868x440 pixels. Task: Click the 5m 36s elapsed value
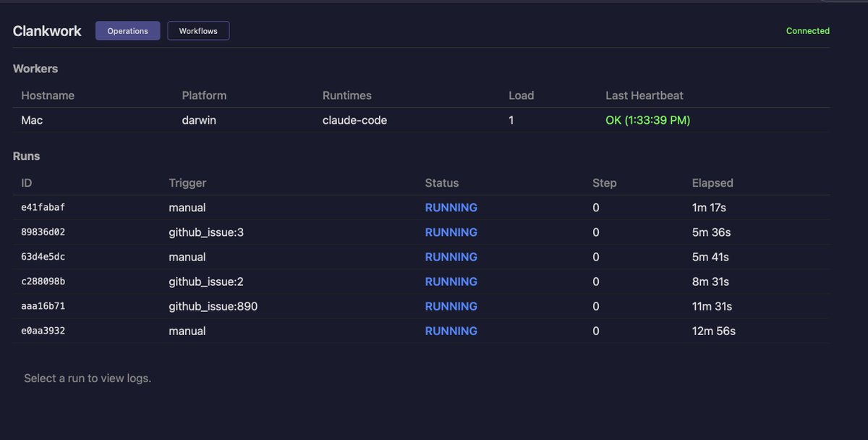coord(711,232)
